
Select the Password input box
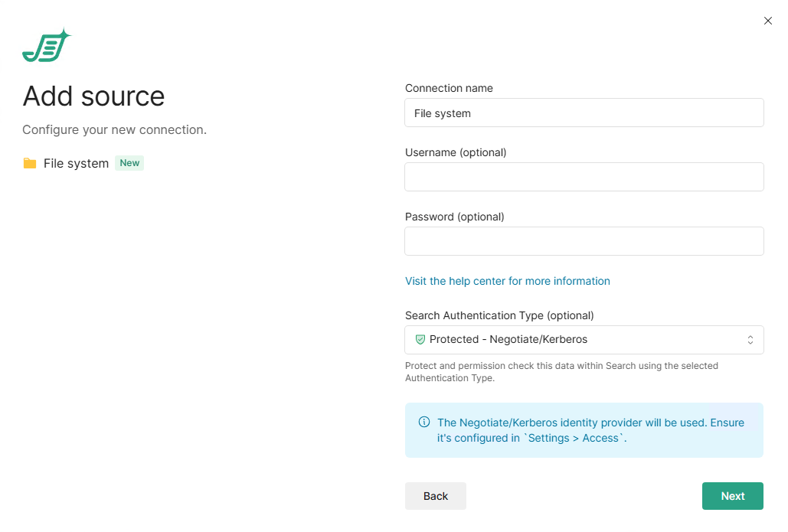(584, 241)
